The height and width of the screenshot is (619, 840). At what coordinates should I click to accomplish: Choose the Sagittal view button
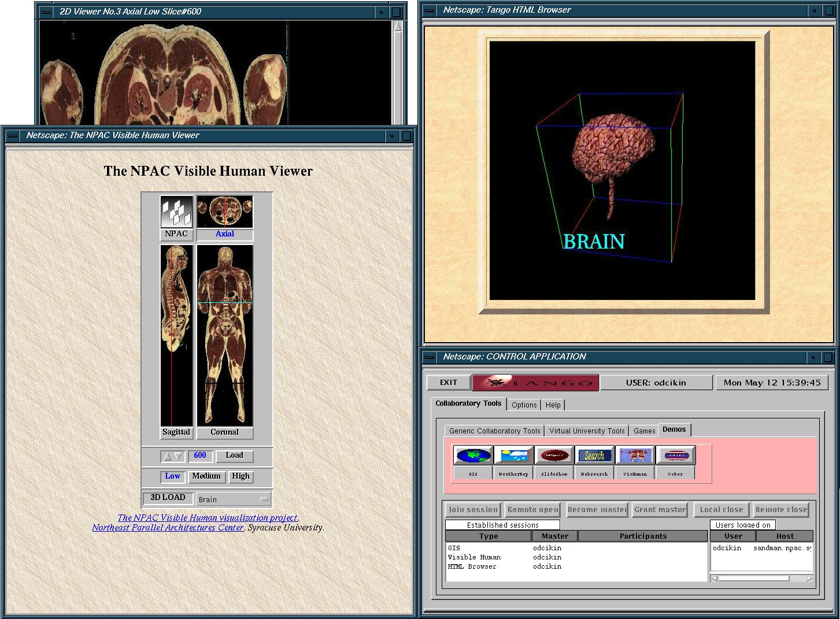point(176,432)
